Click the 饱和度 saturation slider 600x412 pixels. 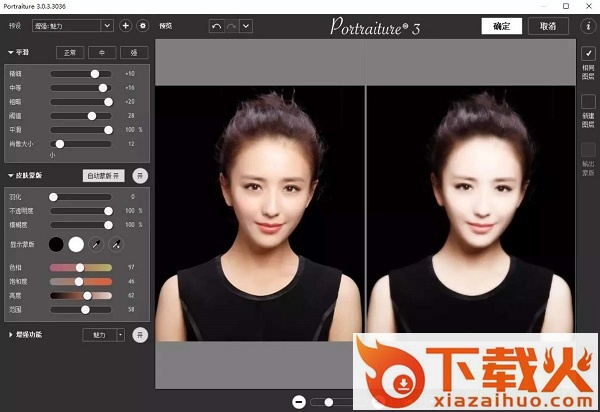[81, 282]
